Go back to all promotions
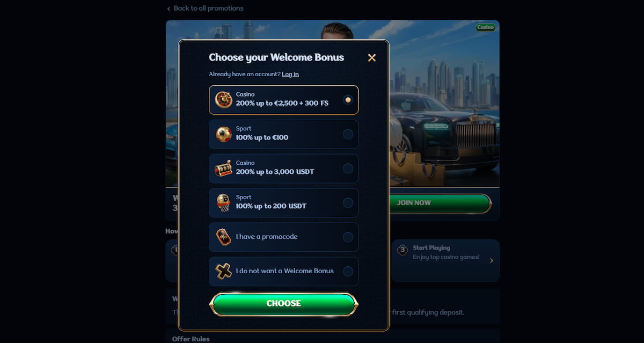 click(208, 9)
